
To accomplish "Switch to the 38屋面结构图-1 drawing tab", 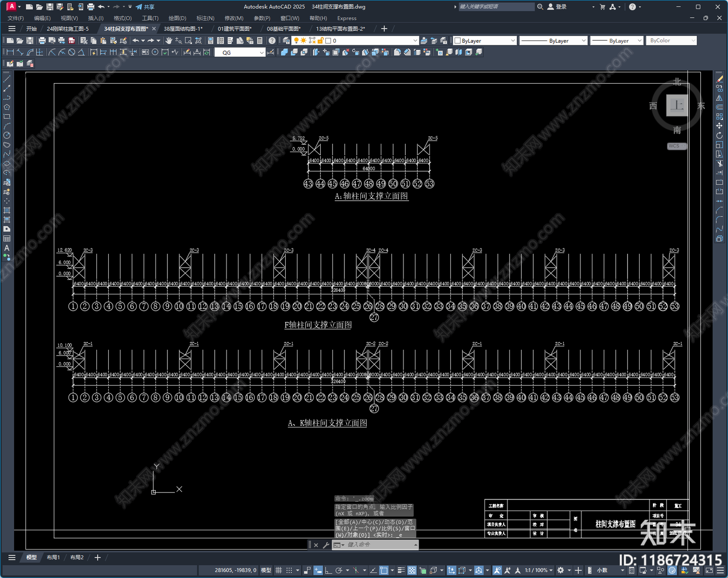I will 183,29.
